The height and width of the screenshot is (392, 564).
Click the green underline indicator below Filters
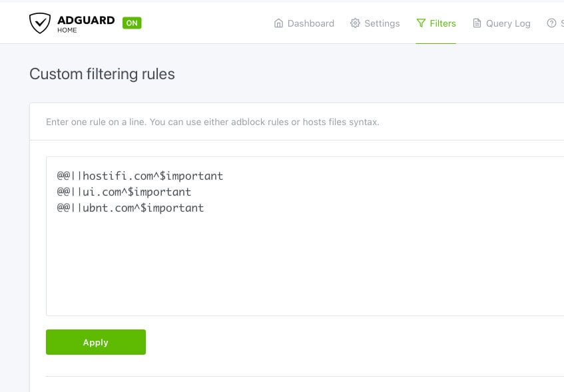tap(435, 42)
